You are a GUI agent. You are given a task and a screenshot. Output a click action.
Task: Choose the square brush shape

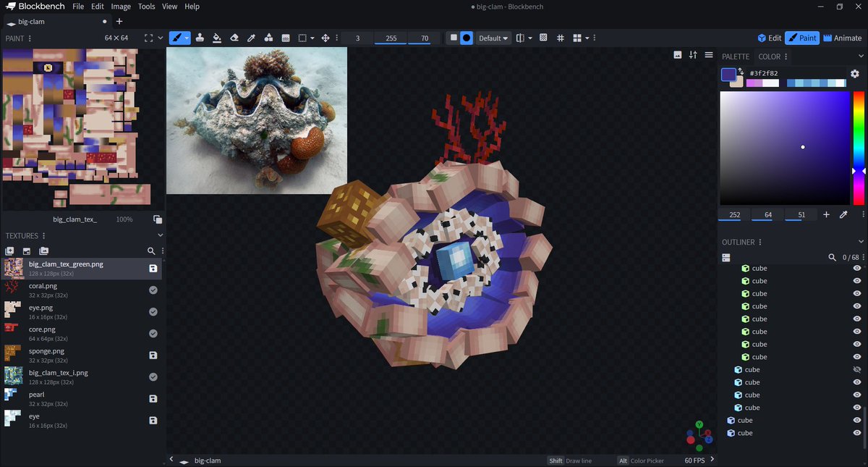(454, 38)
